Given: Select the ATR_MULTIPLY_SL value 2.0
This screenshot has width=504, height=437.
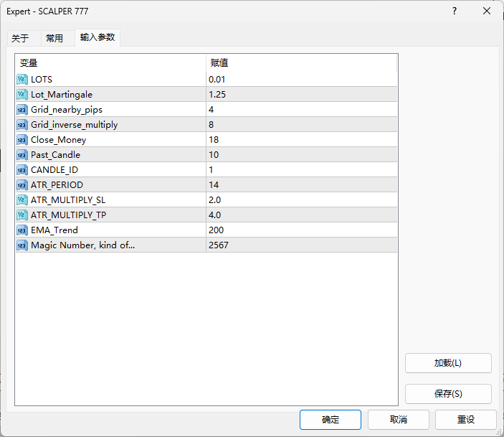Looking at the screenshot, I should click(302, 200).
